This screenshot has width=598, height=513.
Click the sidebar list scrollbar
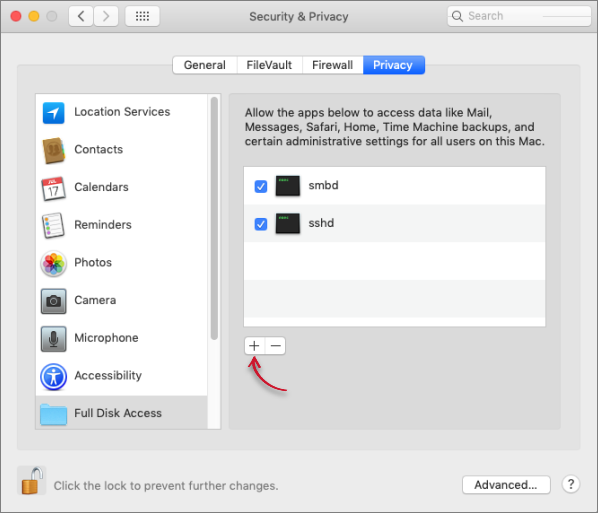tap(214, 218)
